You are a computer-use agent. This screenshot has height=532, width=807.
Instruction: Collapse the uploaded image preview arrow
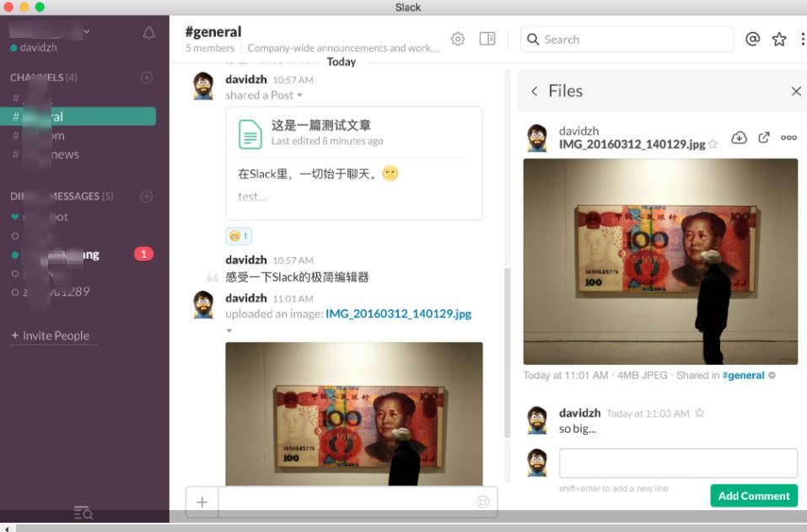point(230,331)
